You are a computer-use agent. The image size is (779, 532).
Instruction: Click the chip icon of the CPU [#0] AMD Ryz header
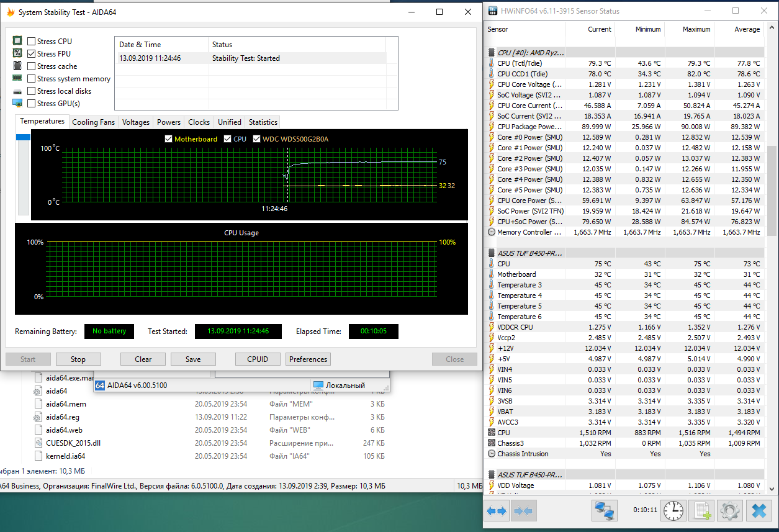point(492,52)
